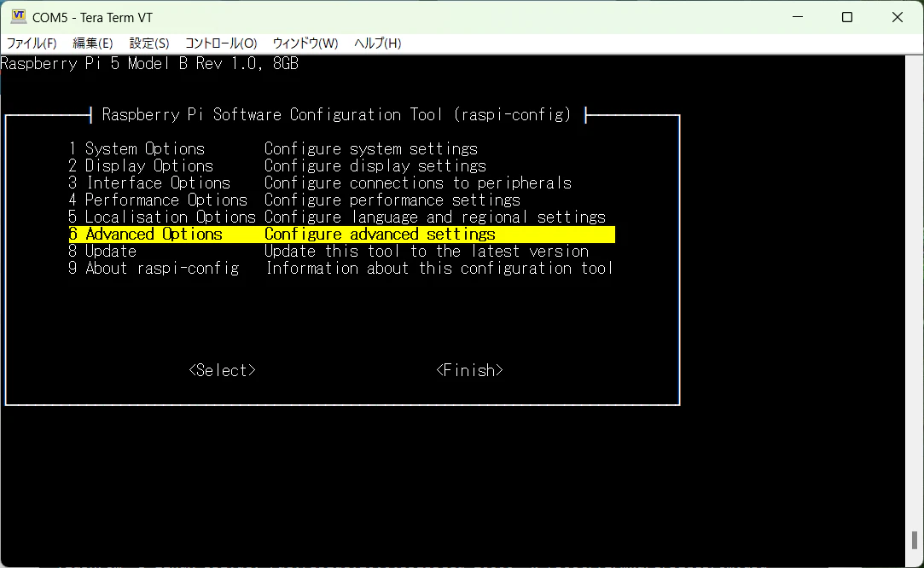Select 4 Performance Options entry
This screenshot has height=568, width=924.
pos(158,200)
